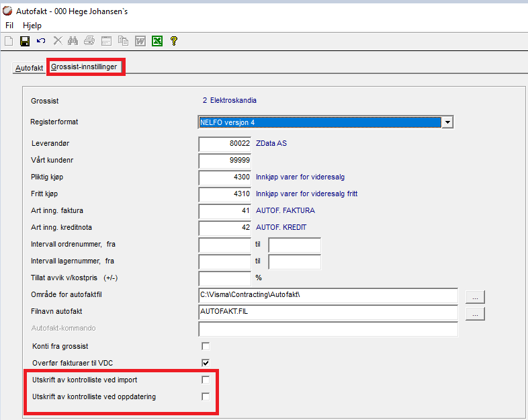Click the AUTOF. KREDIT label text
Screen dimensions: 528x420
281,228
